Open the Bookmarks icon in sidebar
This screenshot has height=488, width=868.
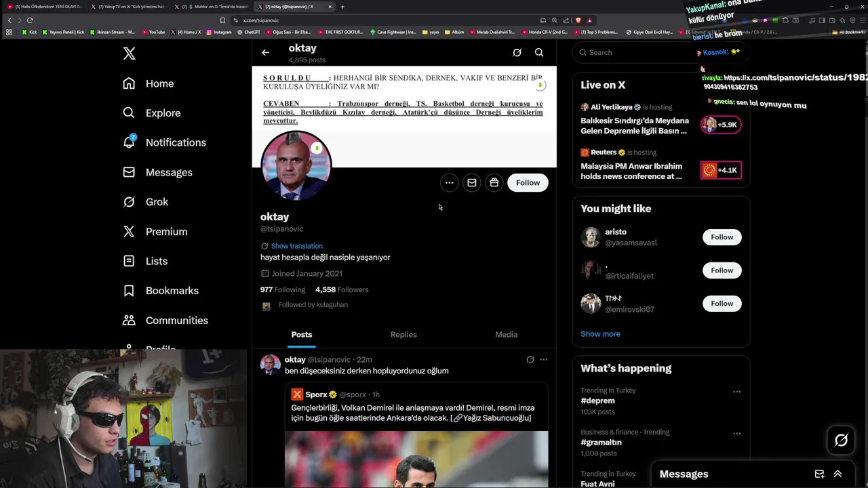point(129,290)
